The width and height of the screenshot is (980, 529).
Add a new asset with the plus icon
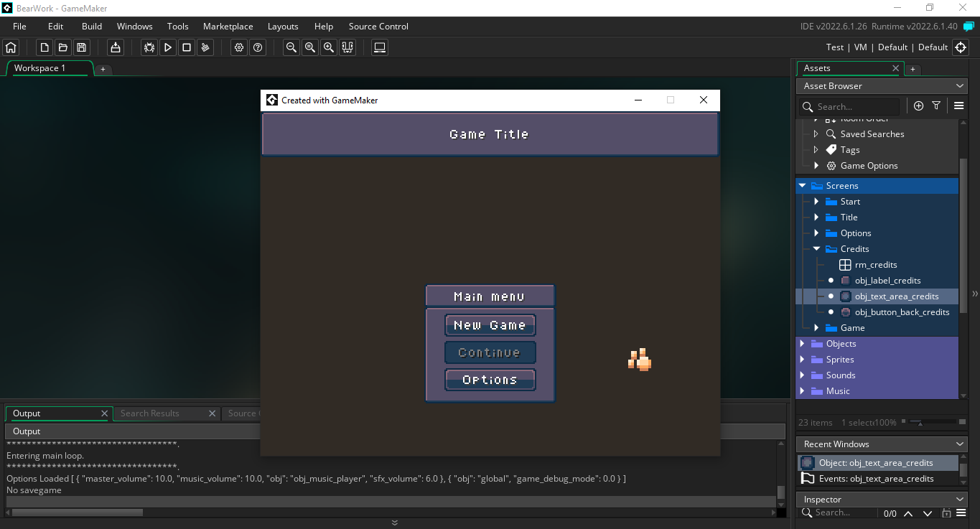[x=918, y=106]
